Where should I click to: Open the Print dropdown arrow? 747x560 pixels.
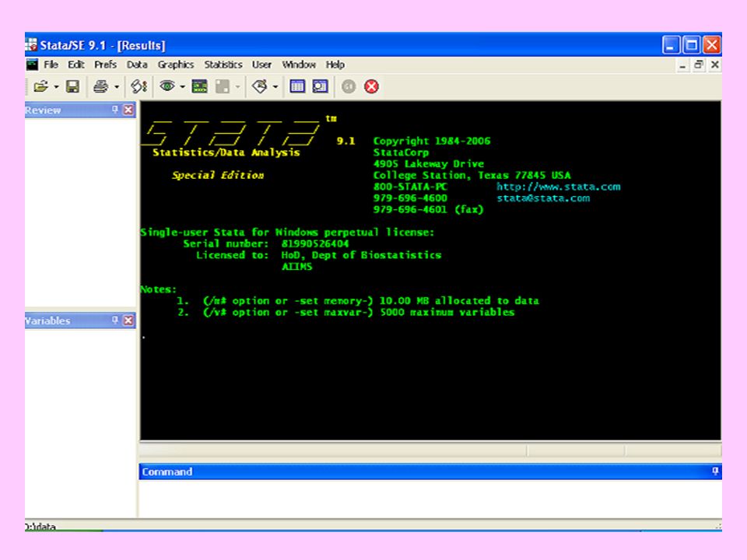[x=116, y=86]
